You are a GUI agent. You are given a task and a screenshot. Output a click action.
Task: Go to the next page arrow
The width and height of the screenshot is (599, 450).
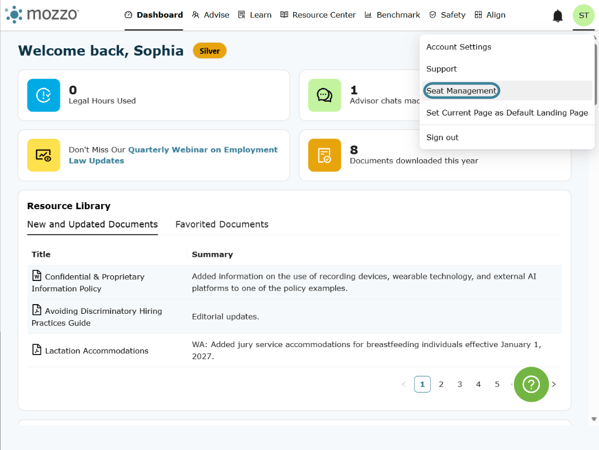[554, 384]
